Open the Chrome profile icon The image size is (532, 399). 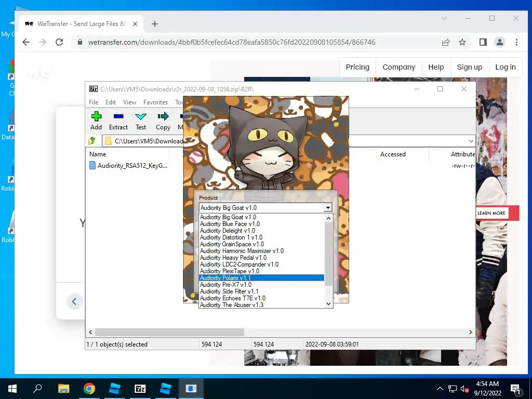pyautogui.click(x=500, y=42)
